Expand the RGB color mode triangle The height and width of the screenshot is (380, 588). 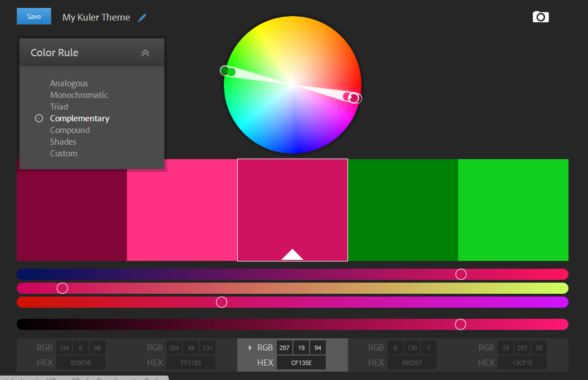tap(250, 348)
